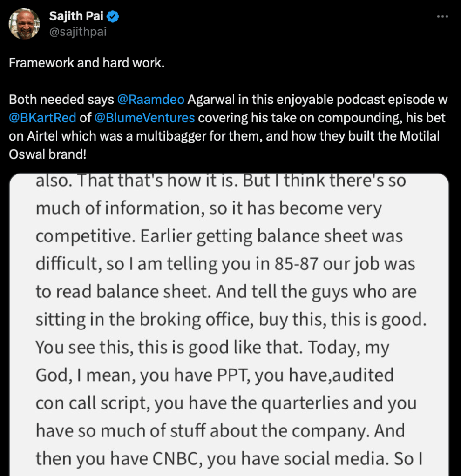
Task: Open the @sajithpai handle
Action: coord(78,32)
